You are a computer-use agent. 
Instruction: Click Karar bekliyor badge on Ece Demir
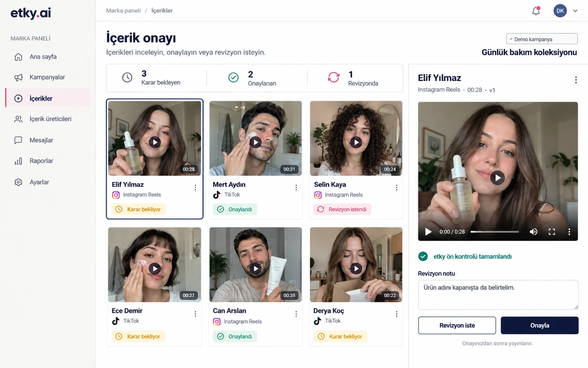[x=138, y=336]
